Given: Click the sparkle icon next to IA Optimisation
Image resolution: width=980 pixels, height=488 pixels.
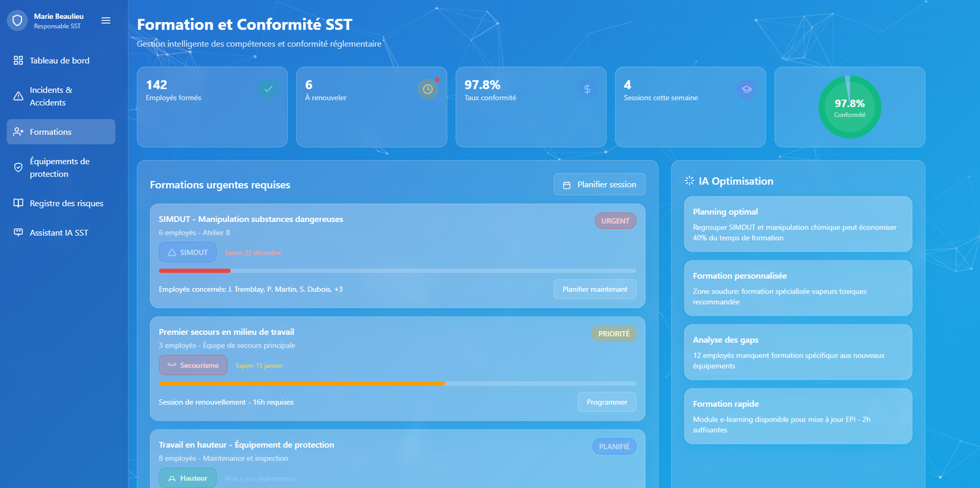Looking at the screenshot, I should coord(690,181).
